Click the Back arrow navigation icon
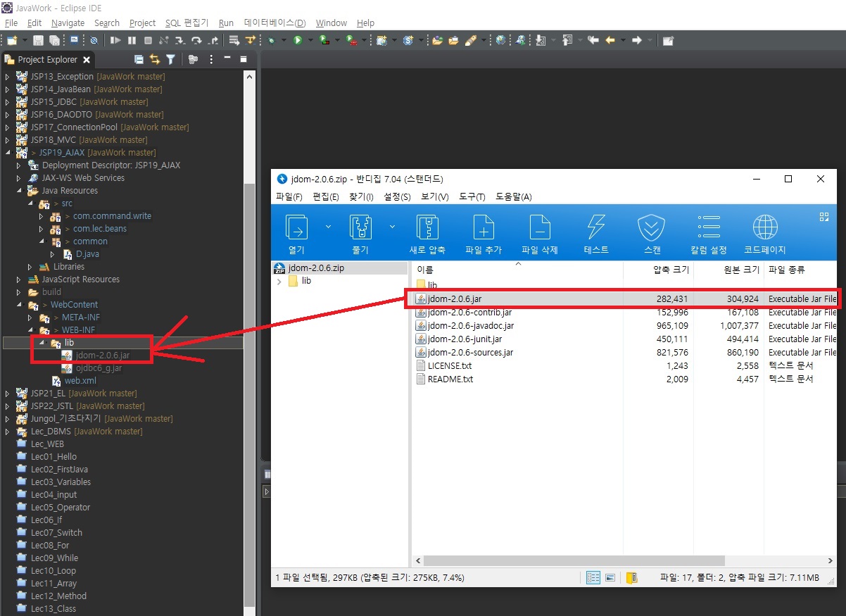 pyautogui.click(x=610, y=41)
